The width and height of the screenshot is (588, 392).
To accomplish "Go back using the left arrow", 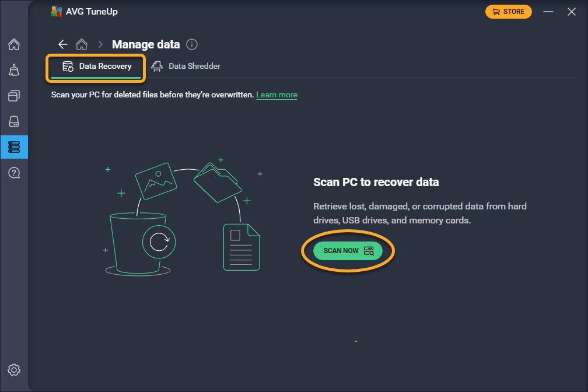I will [x=63, y=44].
